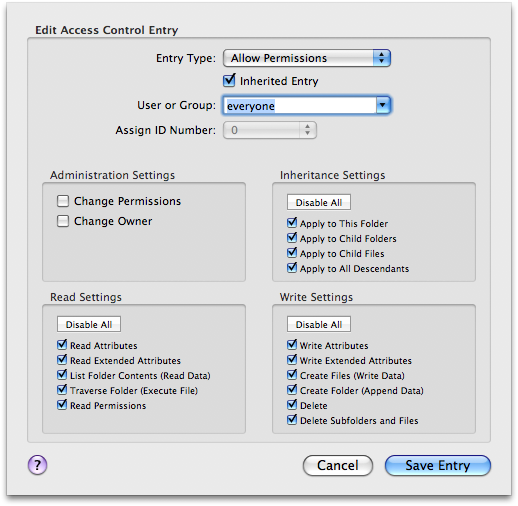Click the Save Entry button

(438, 465)
